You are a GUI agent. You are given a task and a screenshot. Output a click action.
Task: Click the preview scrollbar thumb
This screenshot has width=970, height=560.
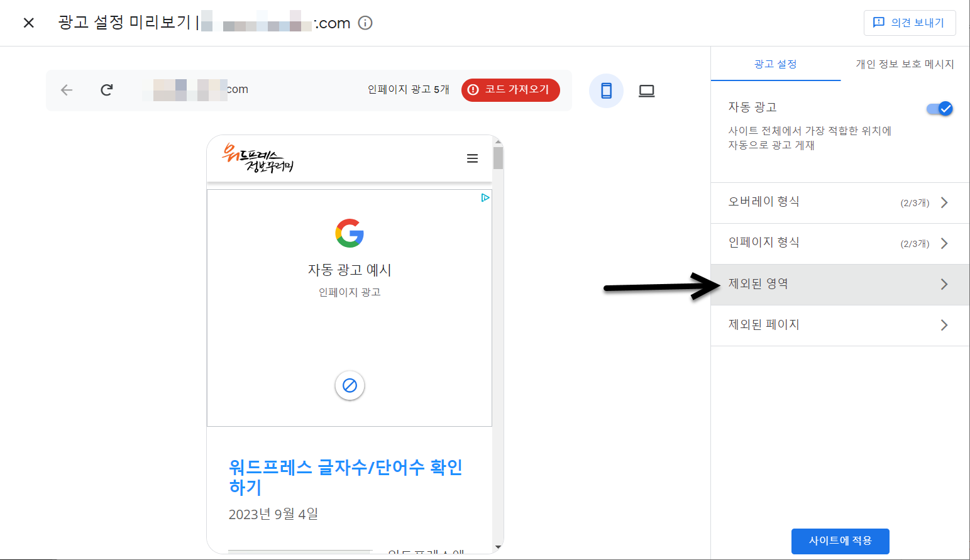pyautogui.click(x=498, y=158)
